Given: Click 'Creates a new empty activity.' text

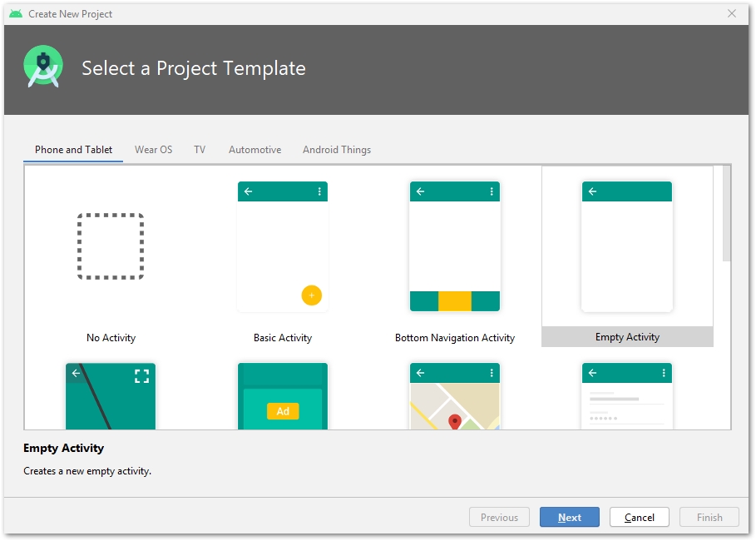Looking at the screenshot, I should pos(87,471).
